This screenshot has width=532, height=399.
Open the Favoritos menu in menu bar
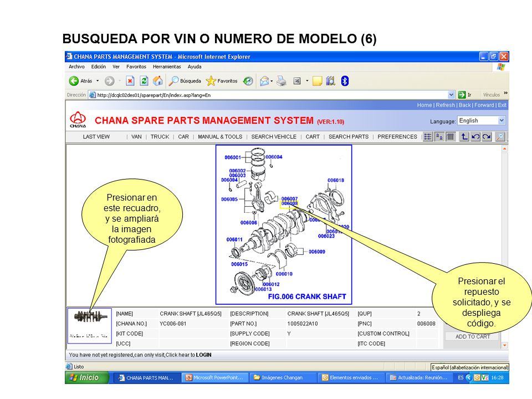(x=136, y=67)
